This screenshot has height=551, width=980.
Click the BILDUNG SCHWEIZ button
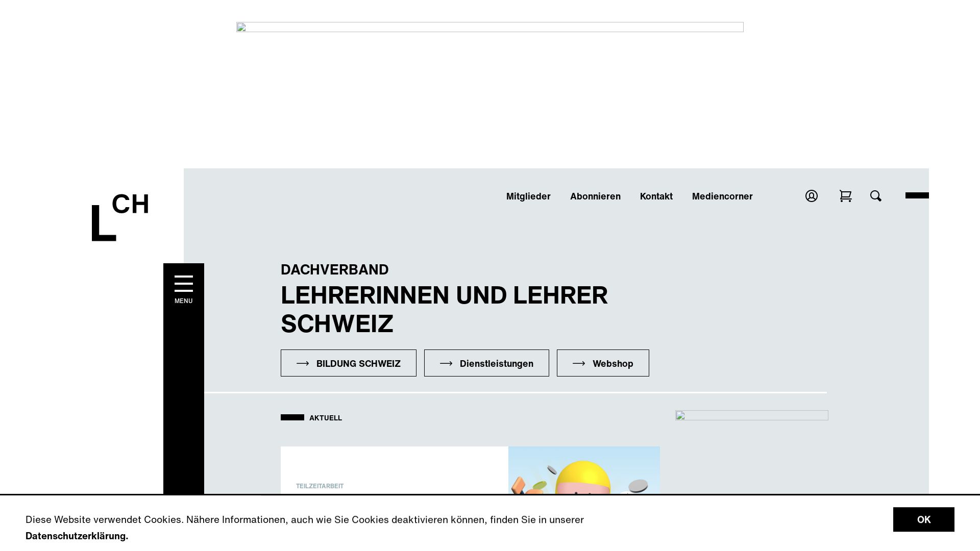point(349,363)
